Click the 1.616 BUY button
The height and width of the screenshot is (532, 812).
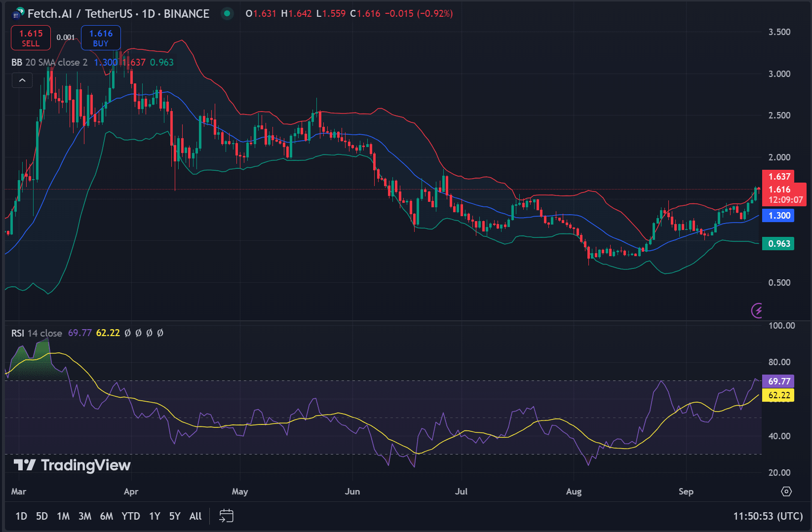pyautogui.click(x=101, y=38)
